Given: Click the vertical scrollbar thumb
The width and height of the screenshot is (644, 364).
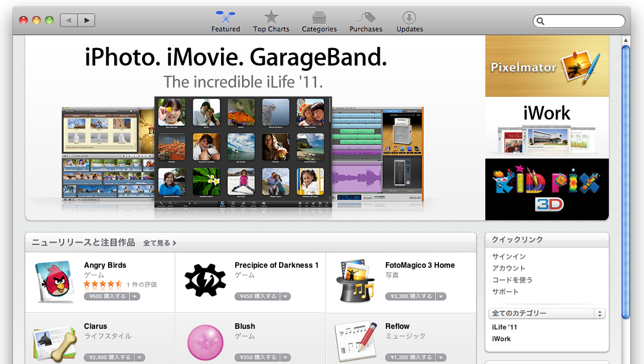Looking at the screenshot, I should (x=625, y=182).
